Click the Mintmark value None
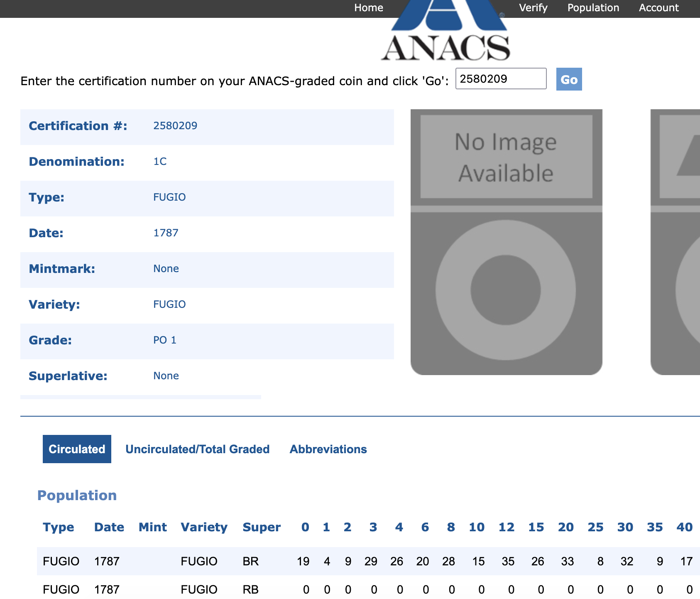This screenshot has width=700, height=599. coord(166,269)
